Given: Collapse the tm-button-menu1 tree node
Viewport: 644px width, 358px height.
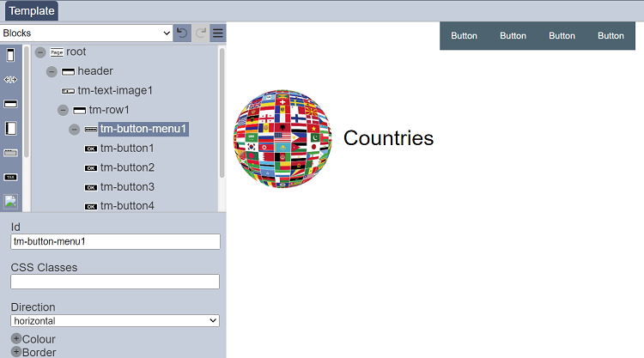Looking at the screenshot, I should (x=75, y=130).
